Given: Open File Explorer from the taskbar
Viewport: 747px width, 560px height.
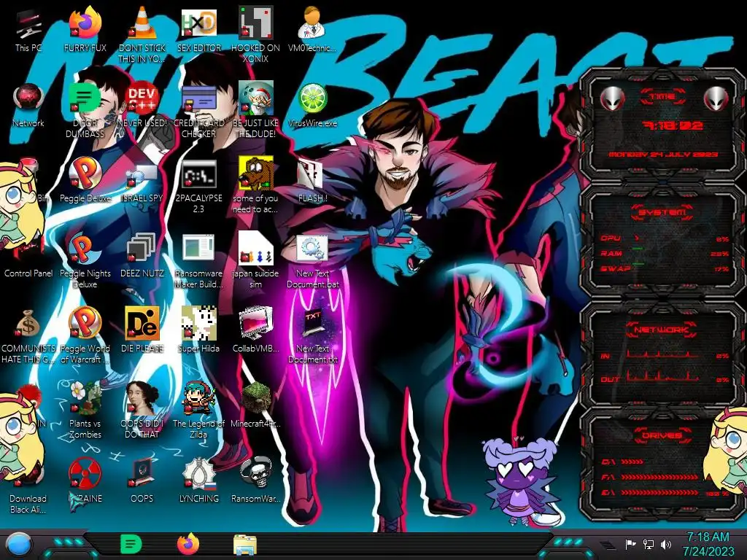Looking at the screenshot, I should (245, 545).
